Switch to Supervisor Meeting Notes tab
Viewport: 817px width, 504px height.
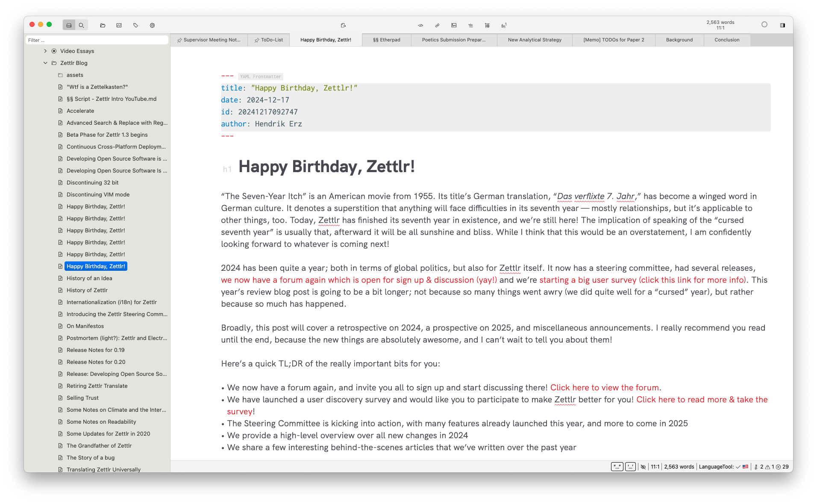pyautogui.click(x=209, y=40)
